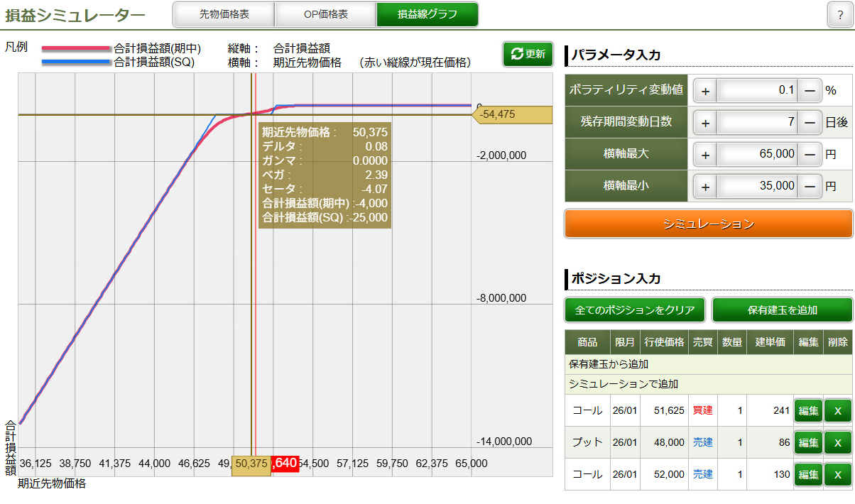The height and width of the screenshot is (504, 855).
Task: Increase ボラティリティ変動値 with plus button
Action: coord(705,90)
